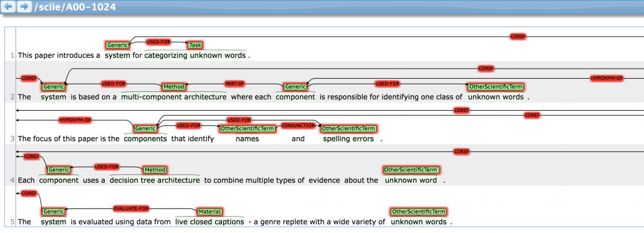Select OtherScientificTerm label above names

coord(247,128)
